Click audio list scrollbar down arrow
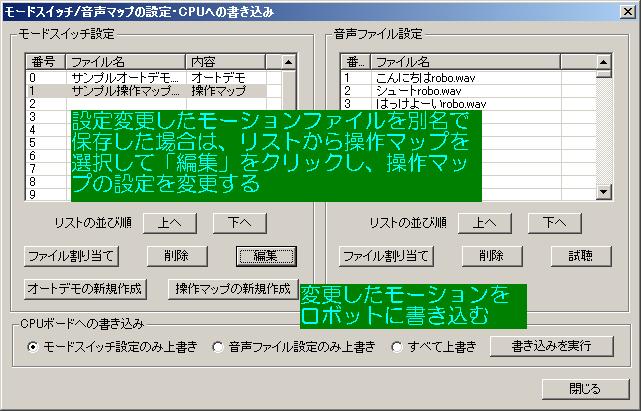 tap(603, 191)
